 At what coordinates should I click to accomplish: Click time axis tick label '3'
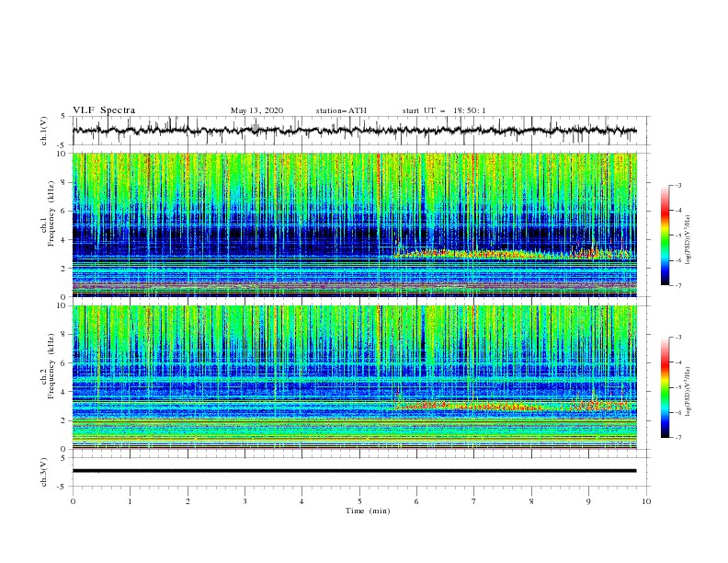(x=245, y=501)
